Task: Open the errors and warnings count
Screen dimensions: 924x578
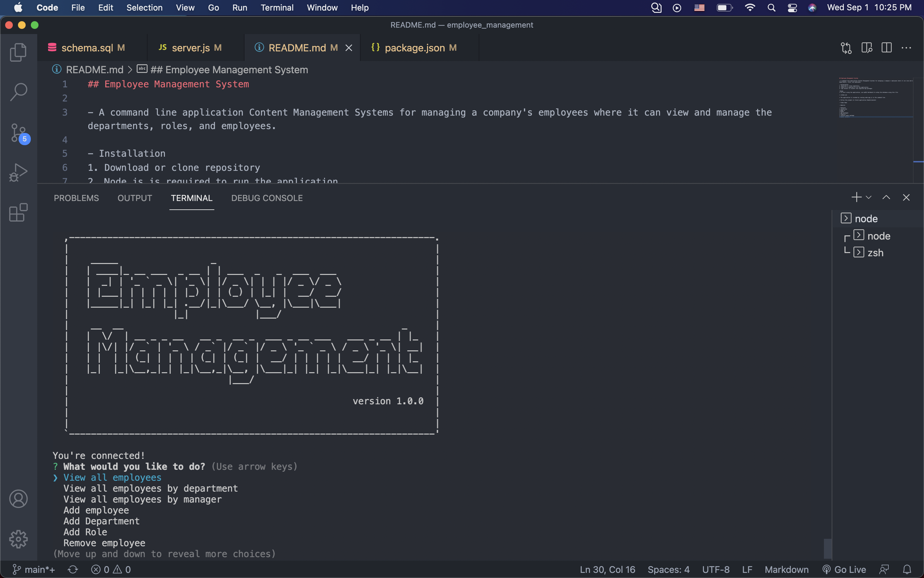Action: coord(111,570)
